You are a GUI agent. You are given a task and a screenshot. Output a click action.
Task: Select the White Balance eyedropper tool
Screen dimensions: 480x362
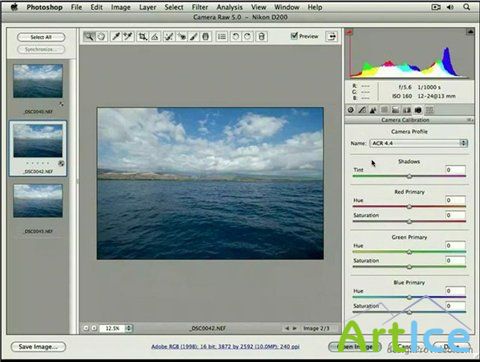[x=116, y=36]
